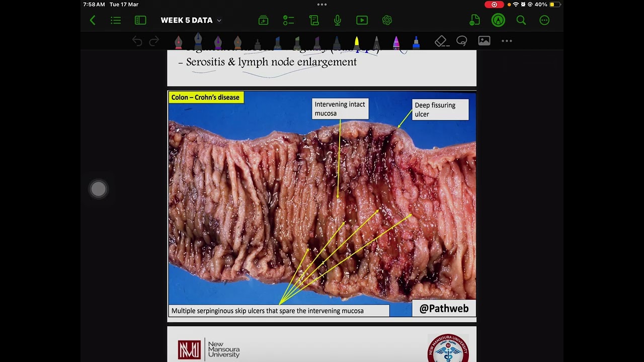Open the outline list view
The height and width of the screenshot is (362, 644).
pyautogui.click(x=116, y=20)
